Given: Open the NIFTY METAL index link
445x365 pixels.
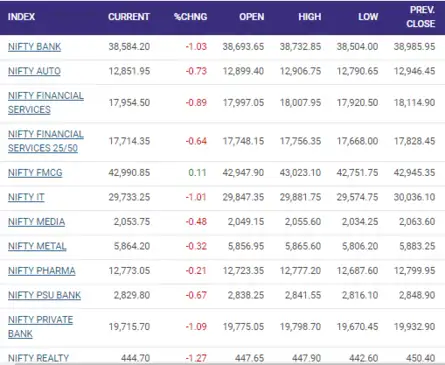Looking at the screenshot, I should [37, 246].
